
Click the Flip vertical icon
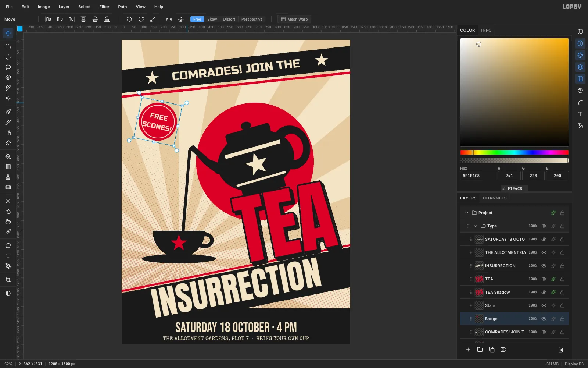[x=181, y=19]
